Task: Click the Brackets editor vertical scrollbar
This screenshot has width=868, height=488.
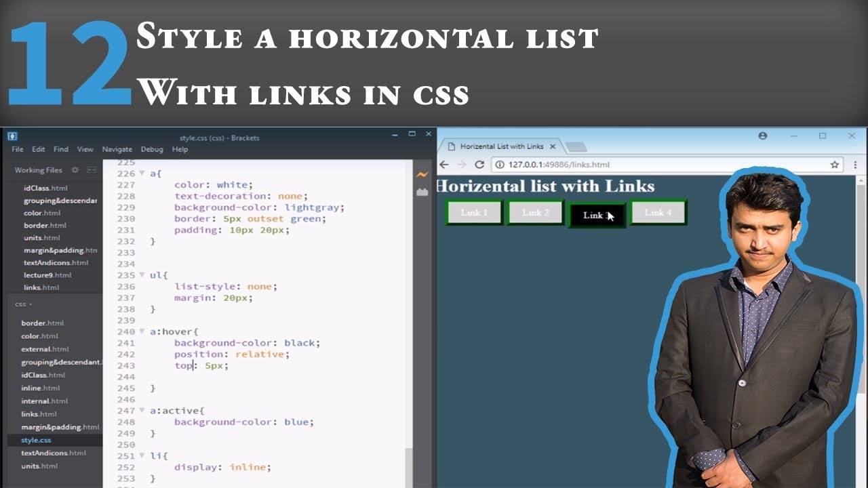Action: point(409,468)
